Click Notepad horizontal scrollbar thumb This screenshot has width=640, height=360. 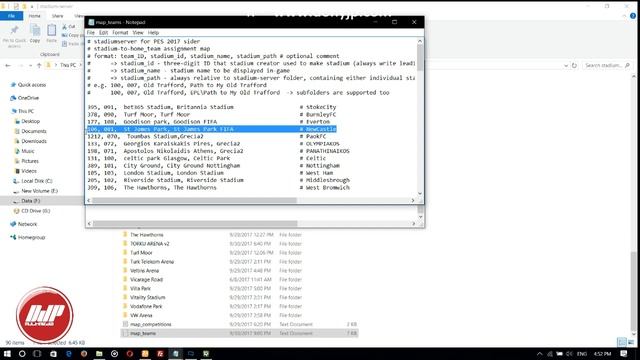[194, 200]
